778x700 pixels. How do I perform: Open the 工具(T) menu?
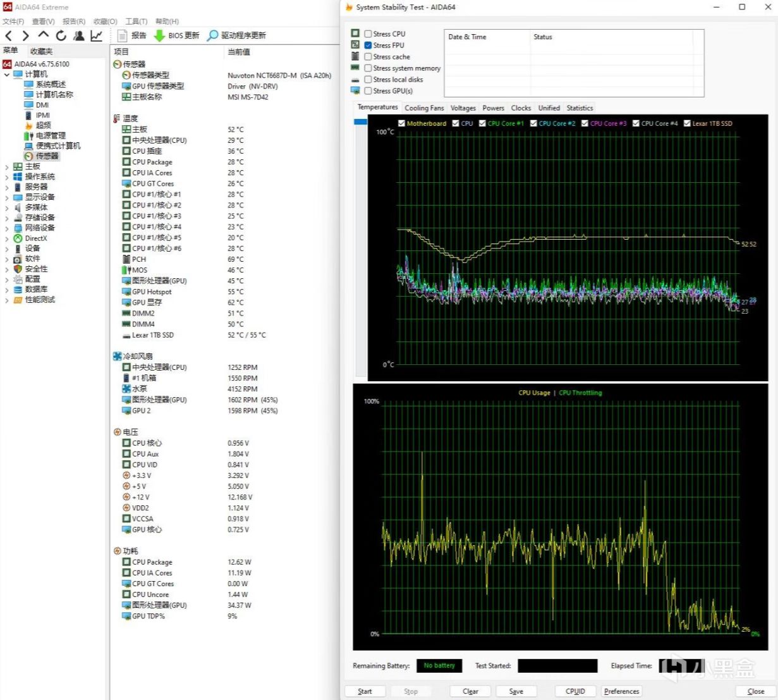click(x=136, y=21)
